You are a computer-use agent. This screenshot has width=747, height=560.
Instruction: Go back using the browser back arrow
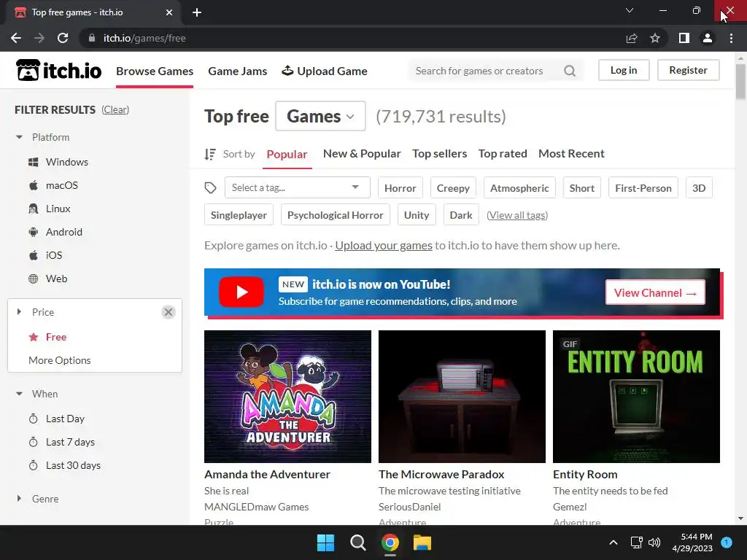16,38
